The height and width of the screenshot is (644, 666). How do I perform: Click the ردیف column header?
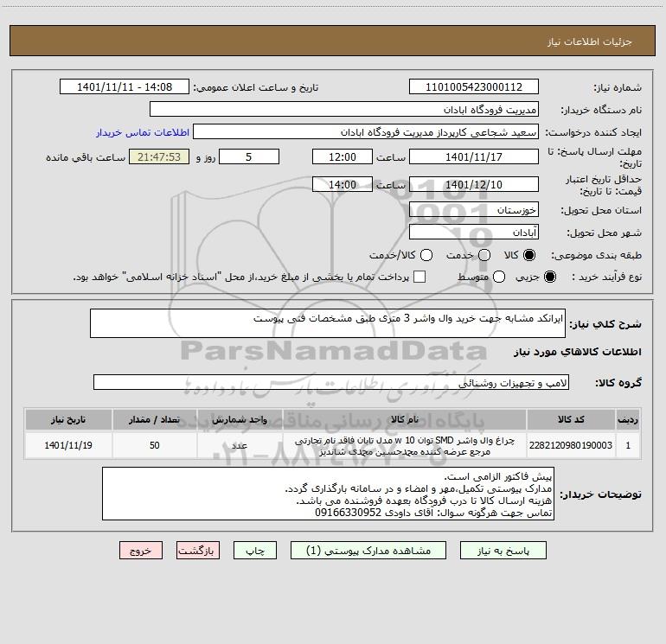click(628, 419)
